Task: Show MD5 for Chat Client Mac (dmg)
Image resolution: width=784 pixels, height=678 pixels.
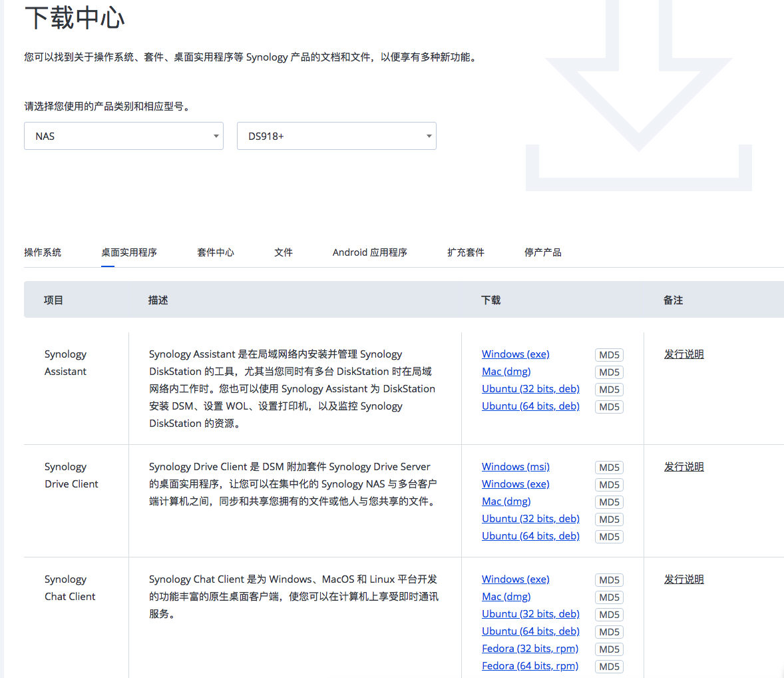Action: tap(609, 597)
